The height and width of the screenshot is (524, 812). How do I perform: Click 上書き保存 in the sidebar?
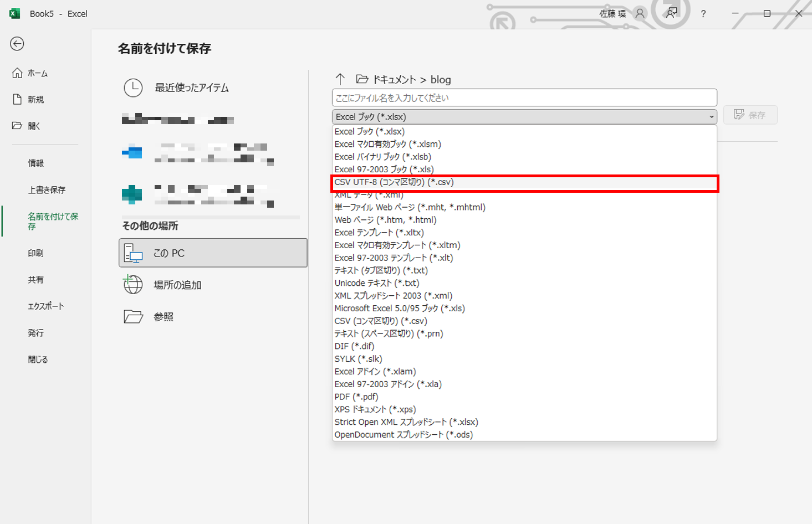point(46,189)
